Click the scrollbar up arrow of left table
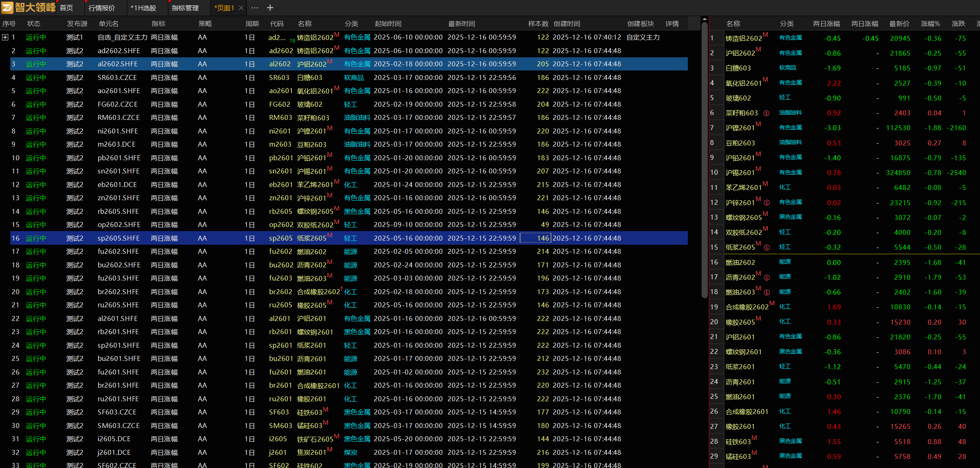The image size is (980, 468). click(x=704, y=19)
